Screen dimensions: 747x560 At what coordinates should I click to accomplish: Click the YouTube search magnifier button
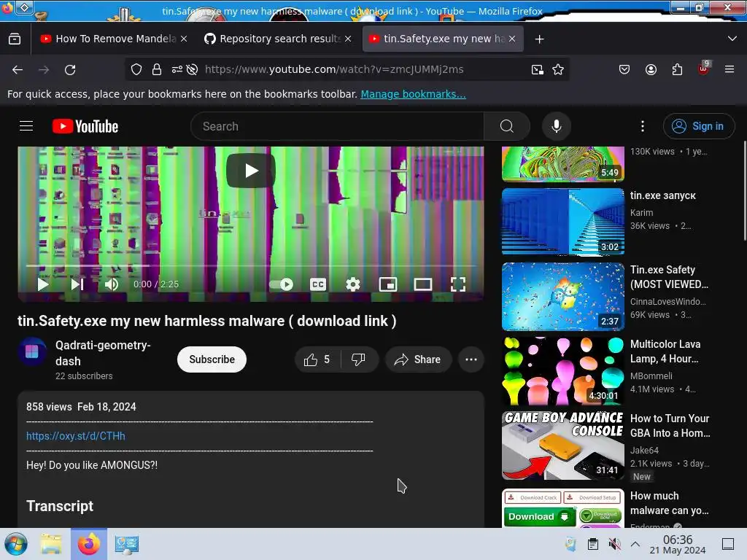point(507,126)
